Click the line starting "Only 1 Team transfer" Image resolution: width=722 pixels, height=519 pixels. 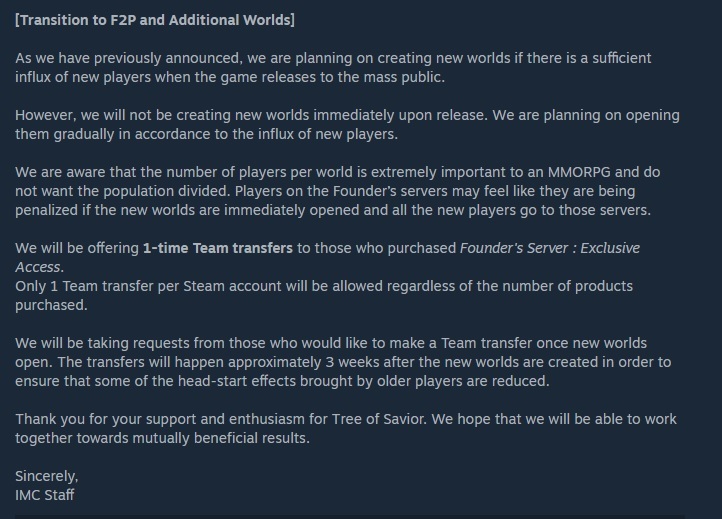point(324,287)
